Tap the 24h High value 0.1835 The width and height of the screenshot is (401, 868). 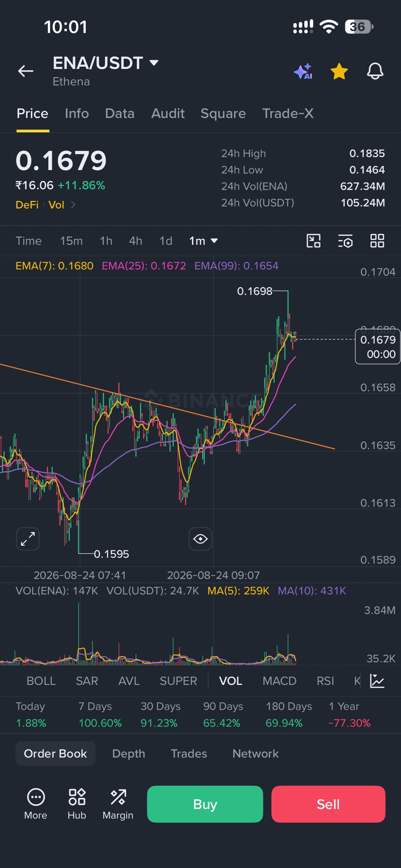[367, 154]
